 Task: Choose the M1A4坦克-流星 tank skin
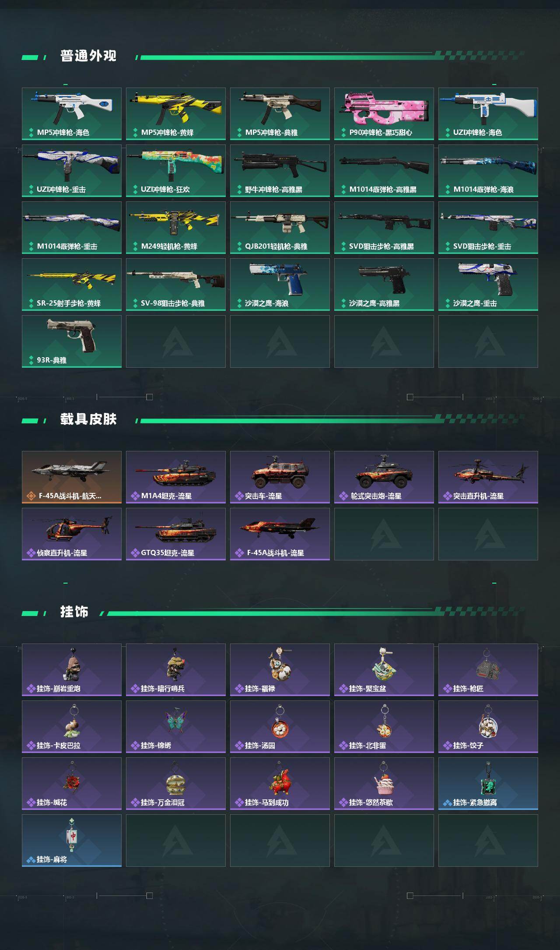pyautogui.click(x=176, y=477)
